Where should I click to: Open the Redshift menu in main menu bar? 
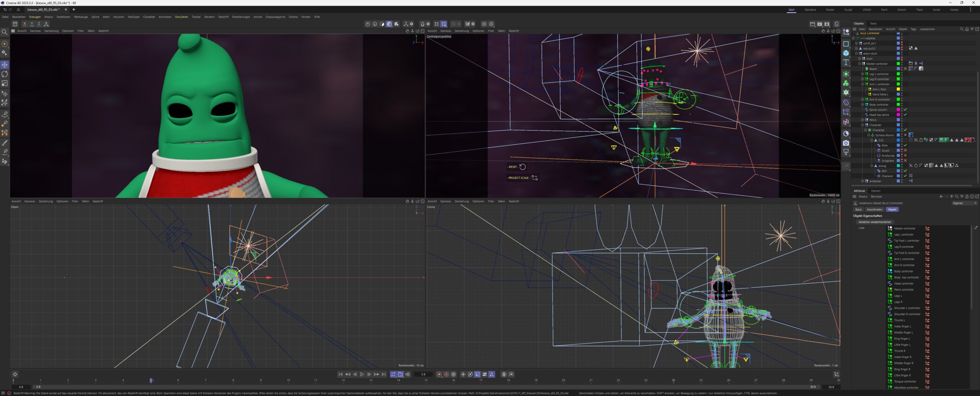pyautogui.click(x=223, y=17)
